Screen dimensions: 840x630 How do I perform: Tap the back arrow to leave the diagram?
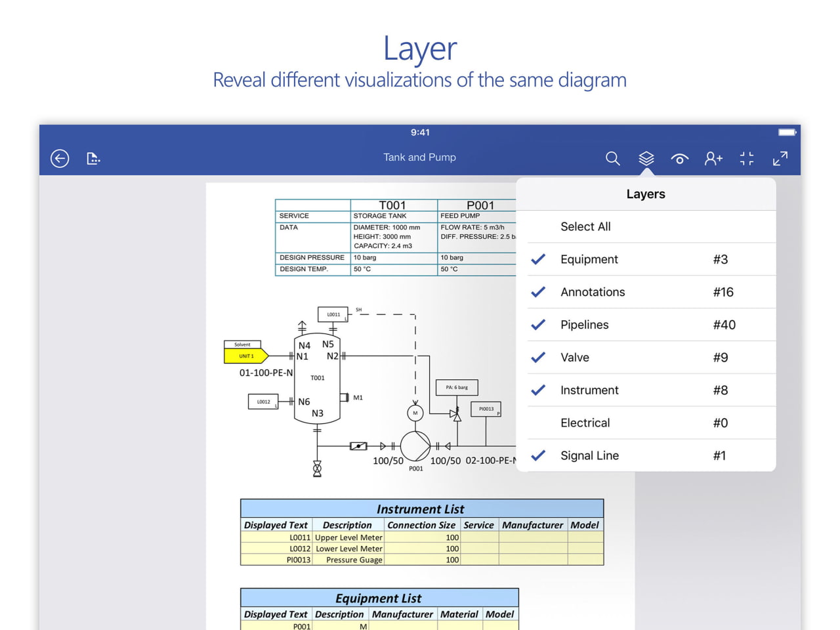(x=59, y=158)
